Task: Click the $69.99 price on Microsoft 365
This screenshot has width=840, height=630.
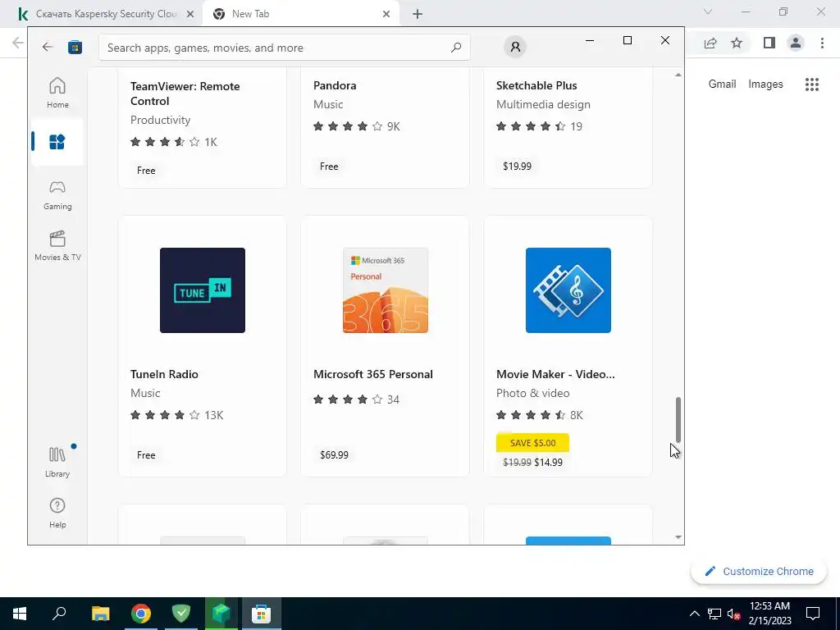Action: [x=334, y=454]
